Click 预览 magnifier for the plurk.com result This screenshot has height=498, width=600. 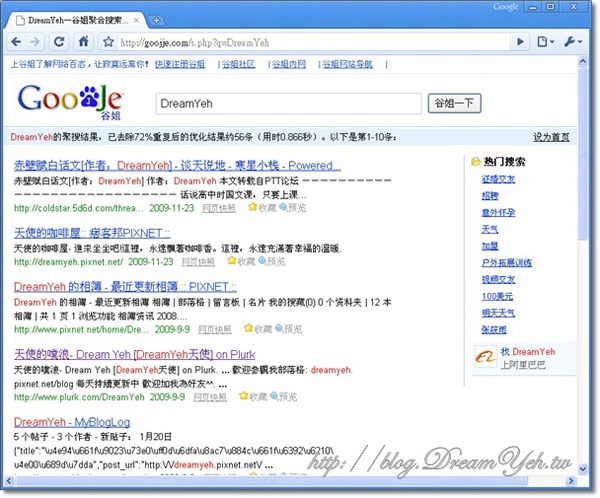(284, 396)
